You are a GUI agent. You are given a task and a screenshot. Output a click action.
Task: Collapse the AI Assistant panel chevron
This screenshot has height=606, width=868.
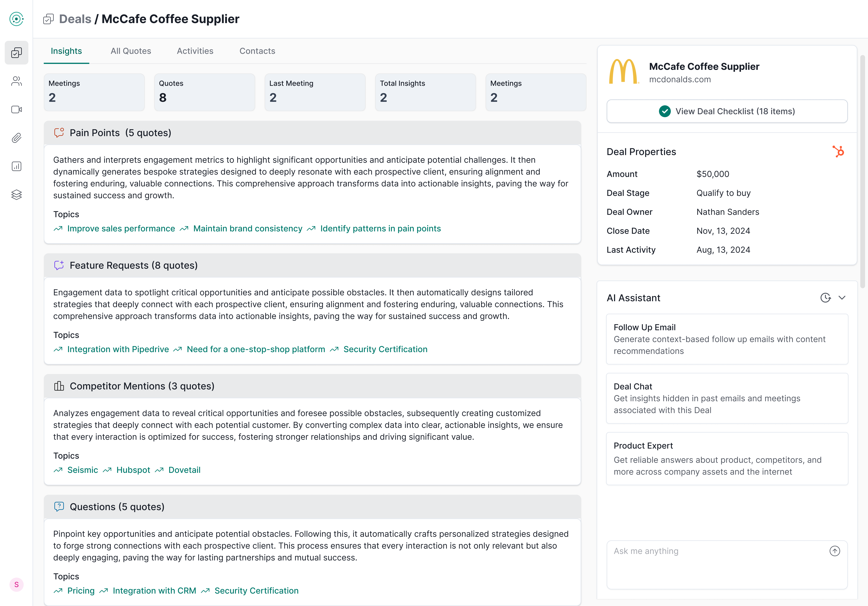842,298
